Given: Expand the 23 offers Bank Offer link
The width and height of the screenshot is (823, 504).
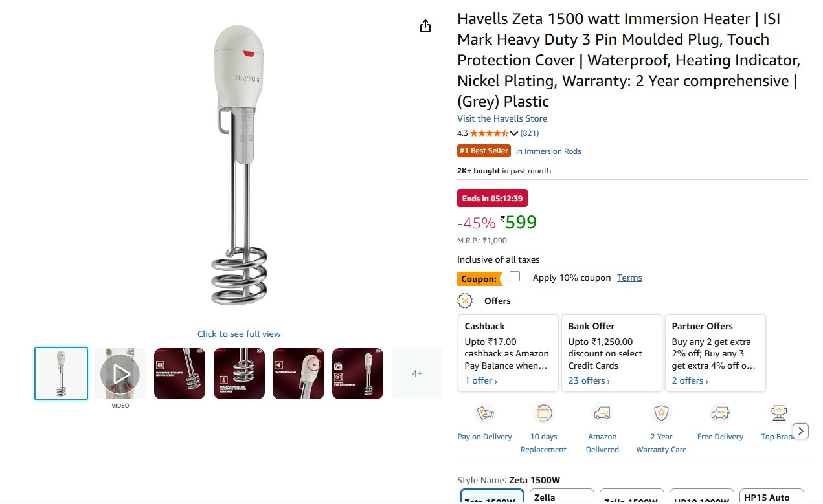Looking at the screenshot, I should [x=589, y=381].
